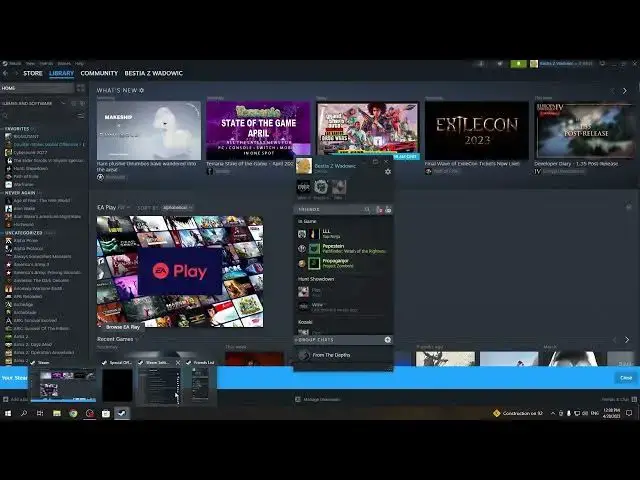Click the Windows Start button
This screenshot has height=480, width=640.
tap(8, 413)
